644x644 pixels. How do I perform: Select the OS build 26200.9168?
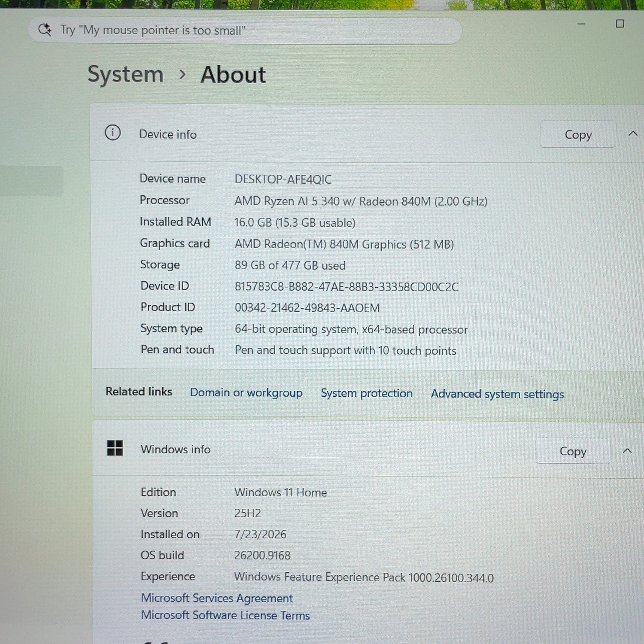tap(262, 556)
